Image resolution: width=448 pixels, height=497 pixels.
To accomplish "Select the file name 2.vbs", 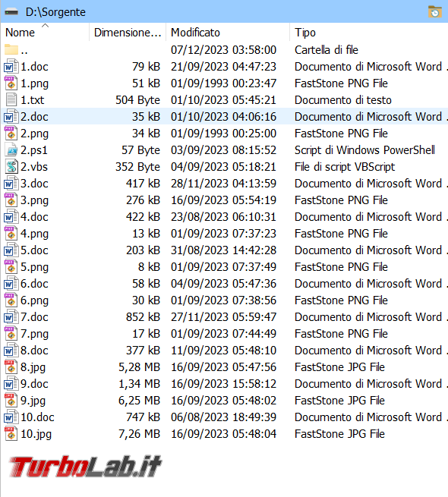I will point(34,167).
